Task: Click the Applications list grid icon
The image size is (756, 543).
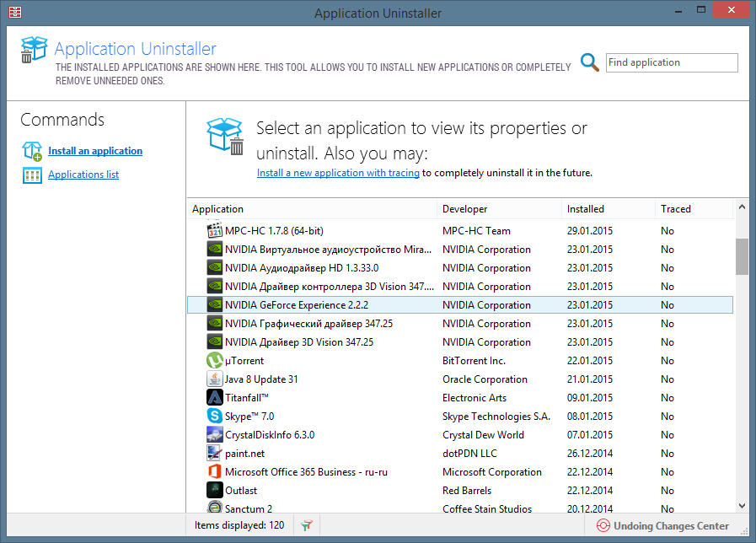Action: coord(32,175)
